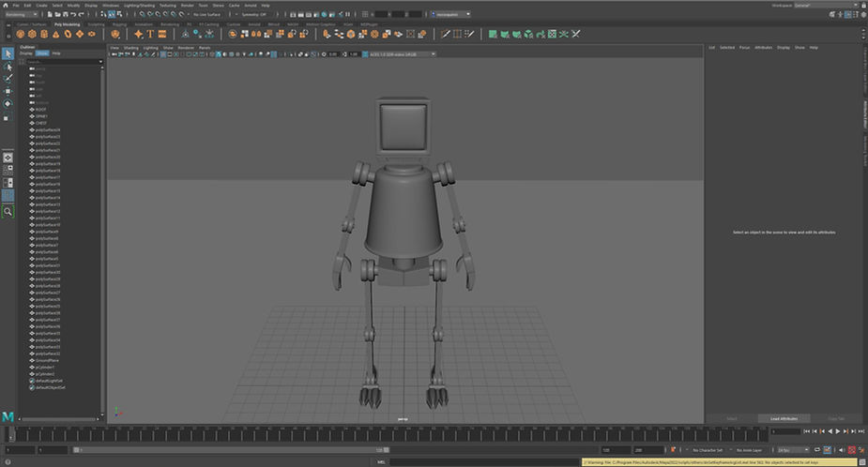Click the Load Attributes button

pyautogui.click(x=784, y=418)
